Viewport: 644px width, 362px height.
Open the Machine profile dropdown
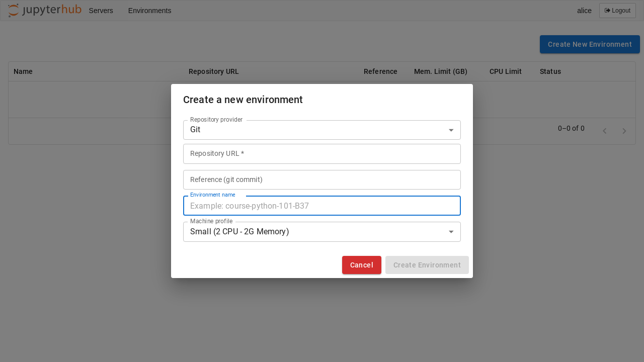point(322,232)
